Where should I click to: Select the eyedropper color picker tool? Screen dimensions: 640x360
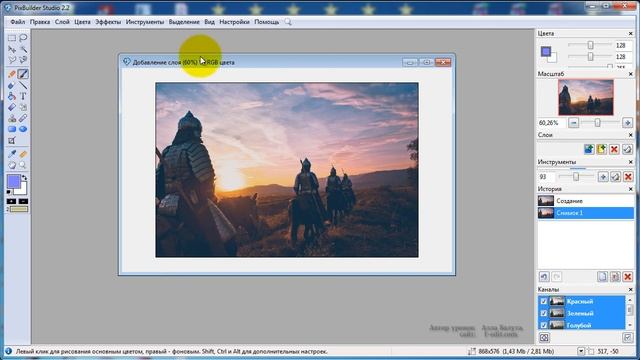pos(12,154)
